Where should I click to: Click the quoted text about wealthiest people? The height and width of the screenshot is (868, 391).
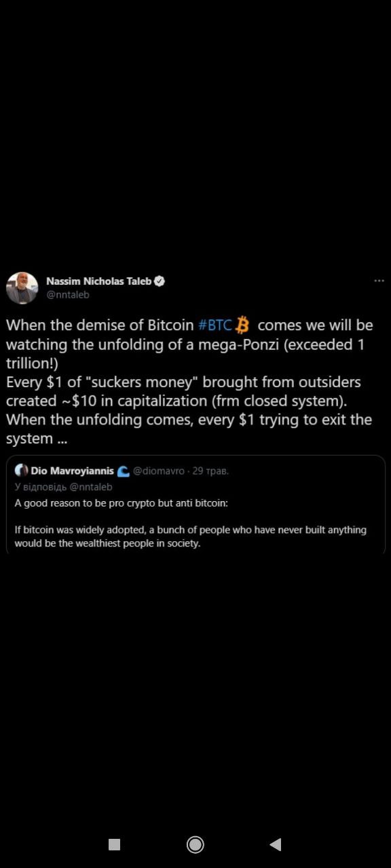(191, 536)
